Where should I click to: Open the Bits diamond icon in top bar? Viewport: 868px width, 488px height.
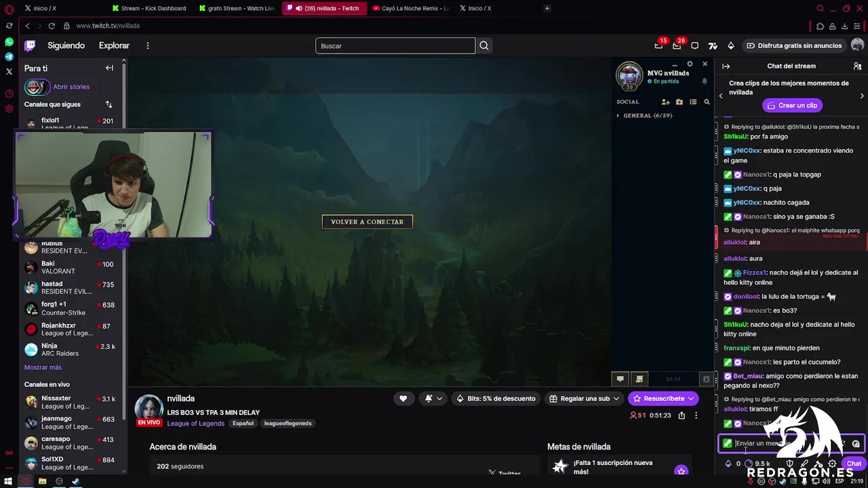730,45
